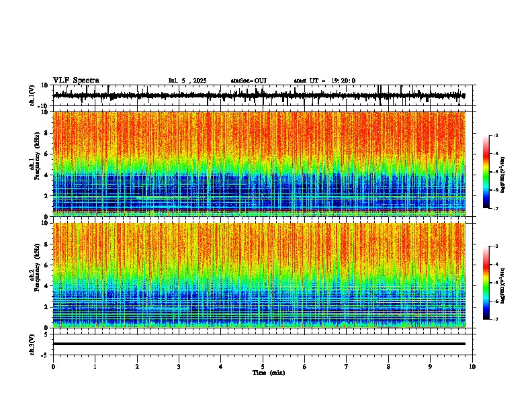532x411 pixels.
Task: Click the "6" tick on the time axis
Action: [305, 367]
